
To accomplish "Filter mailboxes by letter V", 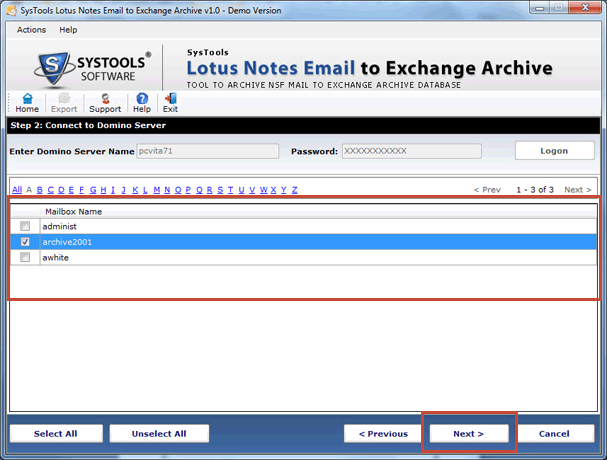I will click(252, 190).
